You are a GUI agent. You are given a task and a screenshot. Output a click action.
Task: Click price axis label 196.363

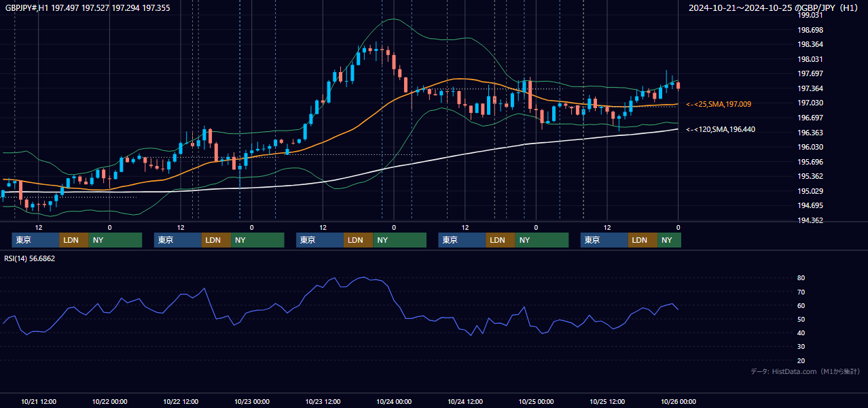[810, 133]
